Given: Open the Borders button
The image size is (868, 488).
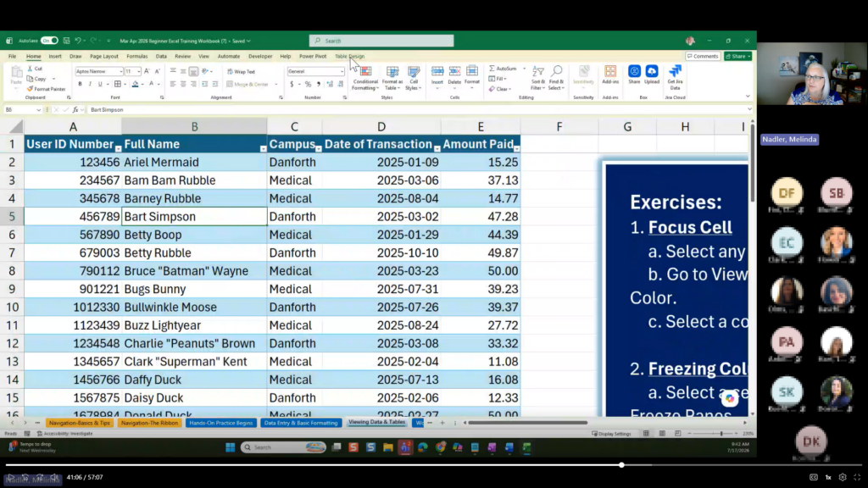Looking at the screenshot, I should tap(117, 84).
